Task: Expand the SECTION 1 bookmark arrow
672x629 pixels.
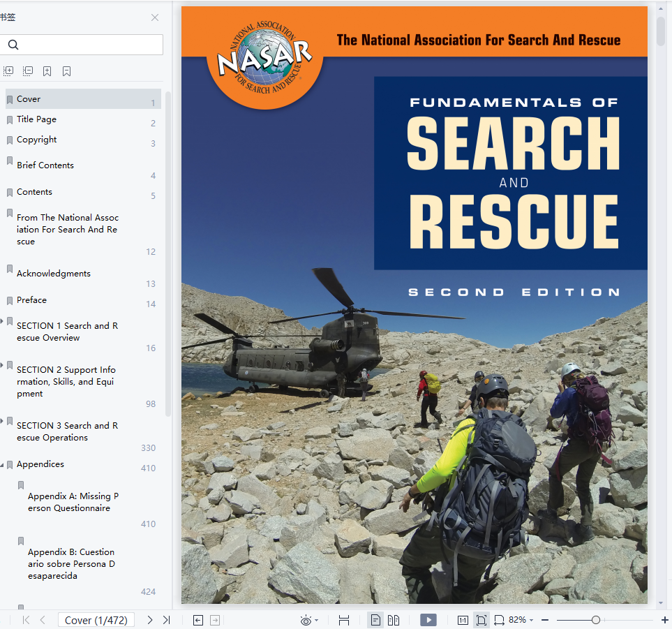Action: pyautogui.click(x=1, y=320)
